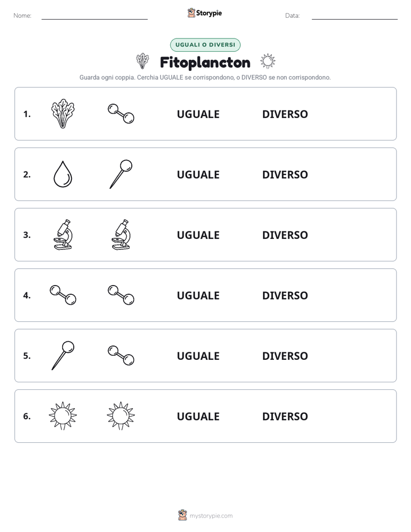The width and height of the screenshot is (411, 532).
Task: Click the water drop icon in row 2
Action: pos(63,174)
